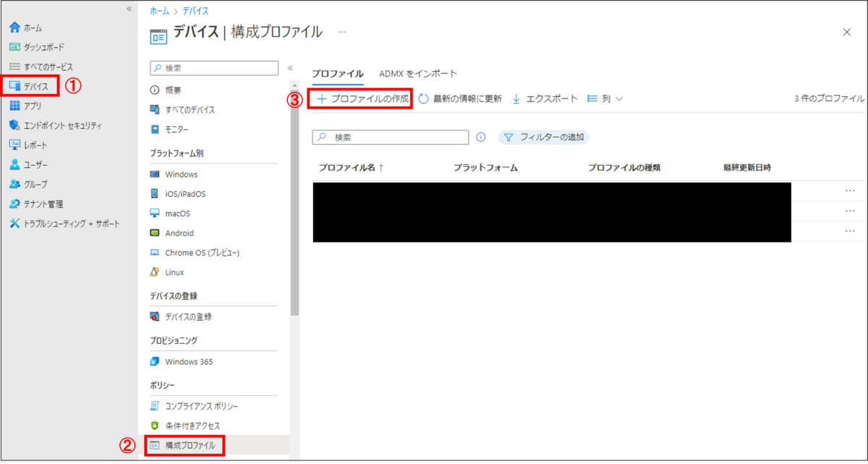Image resolution: width=868 pixels, height=464 pixels.
Task: Sort by 最終更新日時 column header
Action: click(747, 168)
